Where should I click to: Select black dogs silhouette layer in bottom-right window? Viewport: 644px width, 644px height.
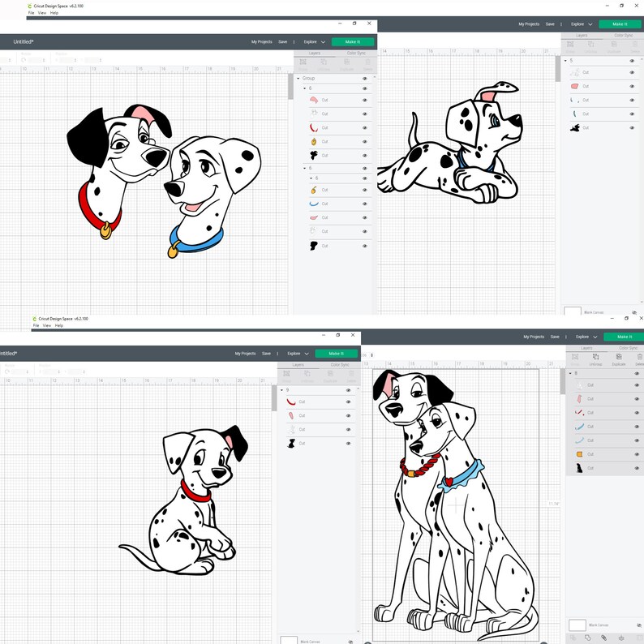(x=579, y=468)
